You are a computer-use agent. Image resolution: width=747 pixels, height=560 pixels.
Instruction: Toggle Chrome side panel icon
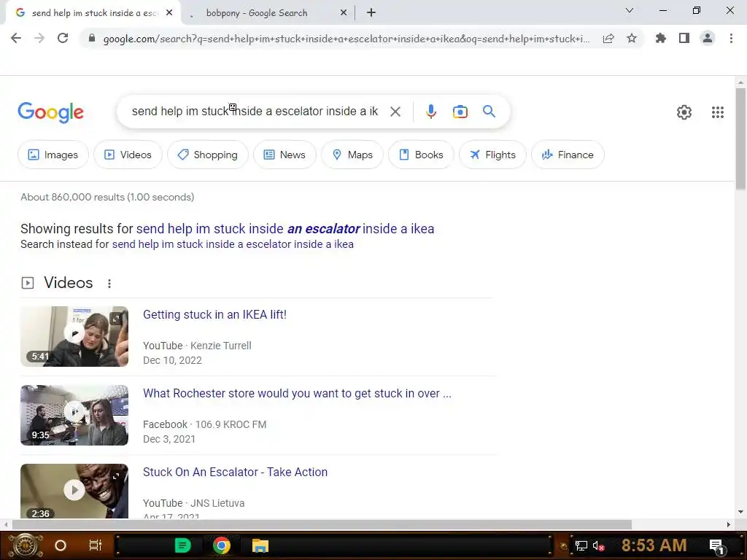(x=684, y=38)
